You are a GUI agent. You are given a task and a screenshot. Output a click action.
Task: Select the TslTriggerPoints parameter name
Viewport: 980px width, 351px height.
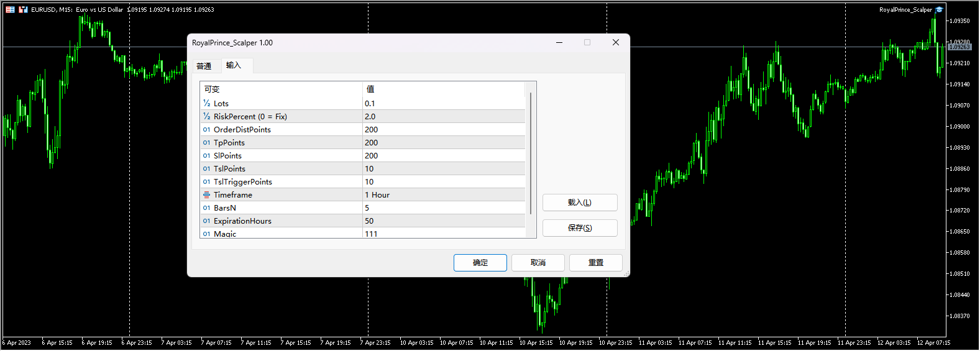[243, 182]
